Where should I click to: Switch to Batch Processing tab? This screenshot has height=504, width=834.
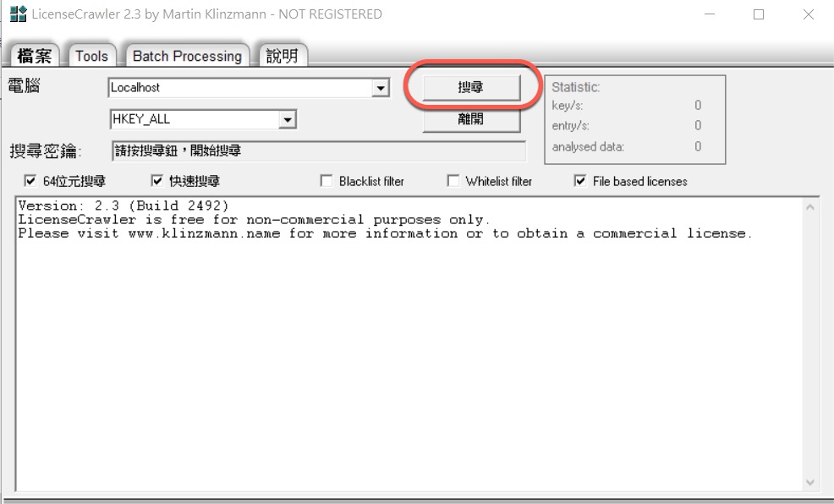point(187,55)
